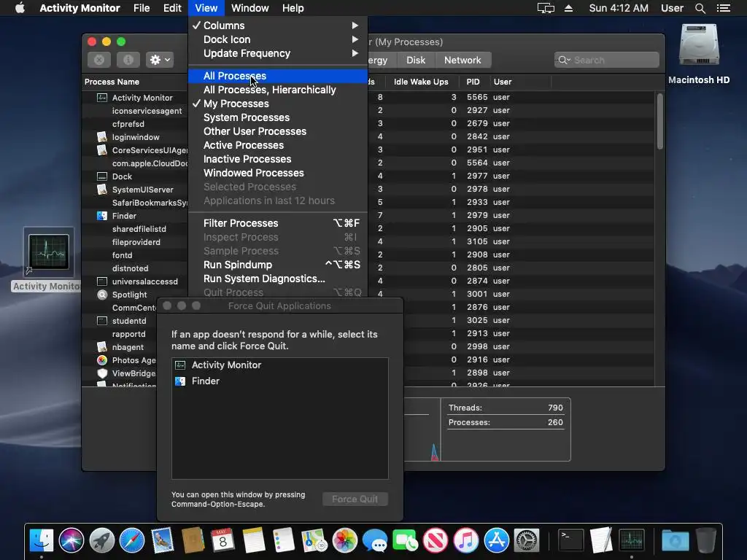
Task: Sort by Process Name column header
Action: [x=112, y=82]
